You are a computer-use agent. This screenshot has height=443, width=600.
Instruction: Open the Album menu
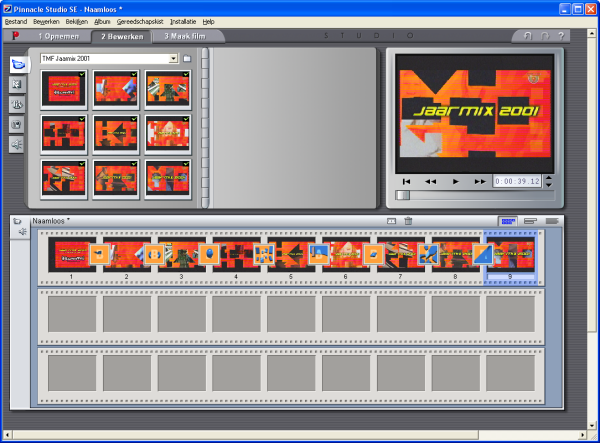102,22
